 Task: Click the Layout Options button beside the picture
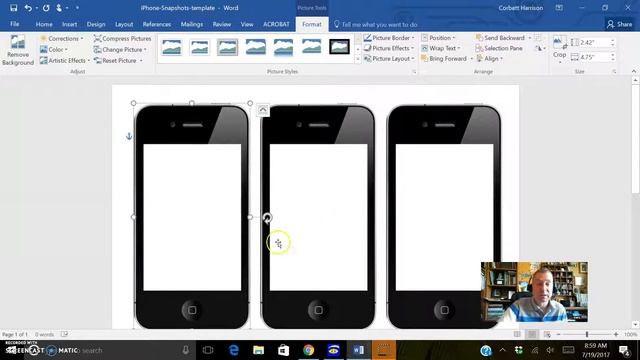point(263,110)
